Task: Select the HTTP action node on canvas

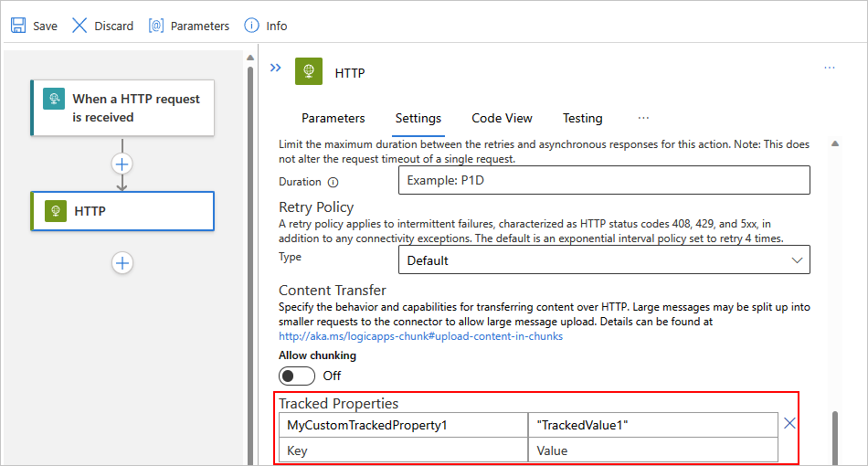Action: [x=122, y=211]
